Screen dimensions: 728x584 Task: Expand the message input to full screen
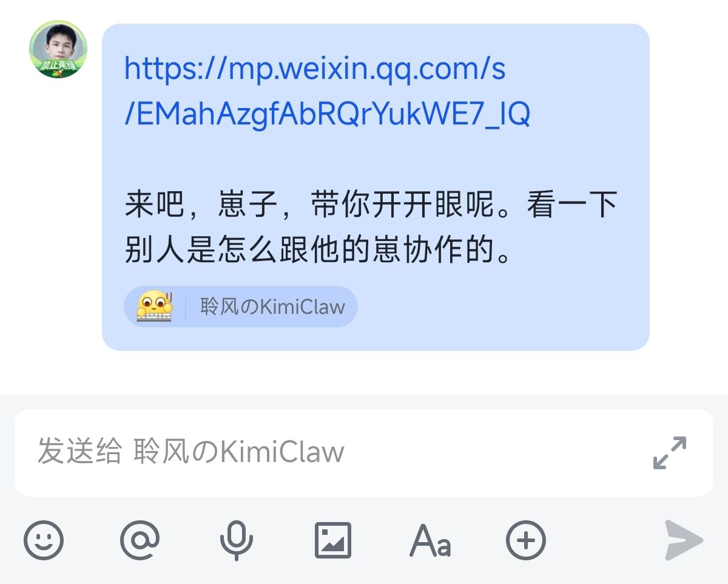[x=670, y=452]
